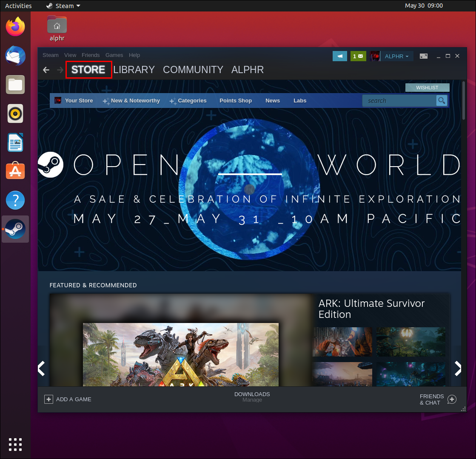476x459 pixels.
Task: Open the WISHLIST button
Action: click(x=427, y=88)
